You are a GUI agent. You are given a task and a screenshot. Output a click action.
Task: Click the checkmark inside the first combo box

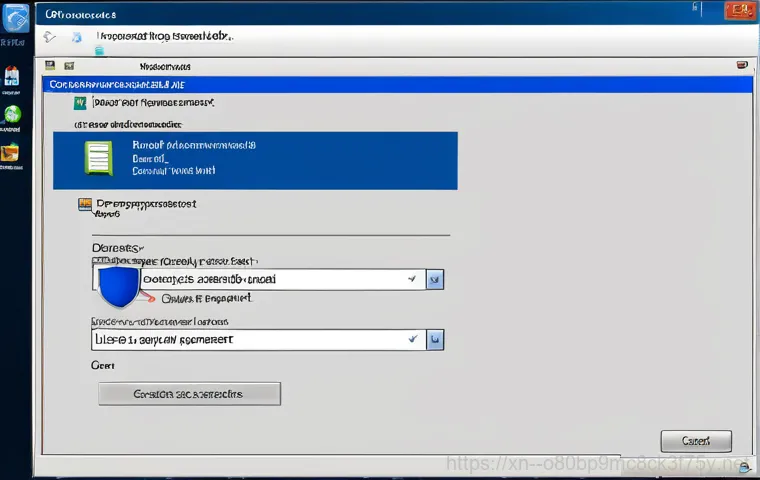[412, 279]
